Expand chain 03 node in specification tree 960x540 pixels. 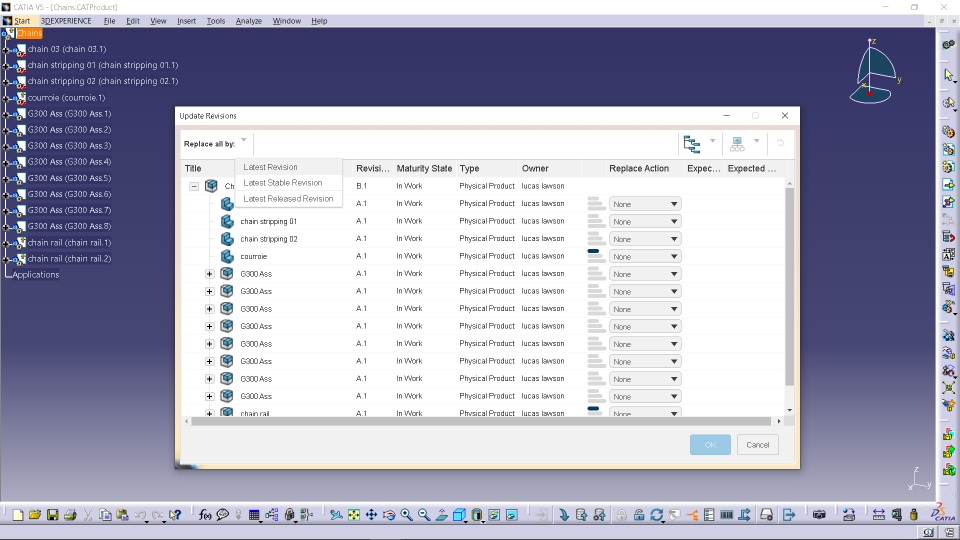(6, 50)
